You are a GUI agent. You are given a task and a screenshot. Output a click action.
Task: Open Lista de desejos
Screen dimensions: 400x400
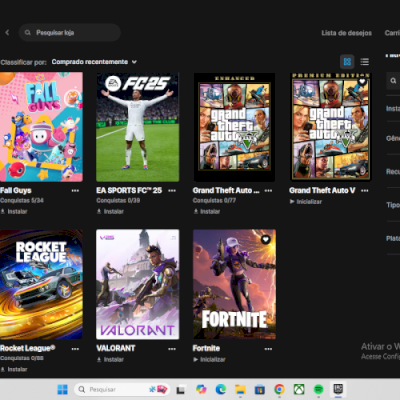(x=346, y=33)
